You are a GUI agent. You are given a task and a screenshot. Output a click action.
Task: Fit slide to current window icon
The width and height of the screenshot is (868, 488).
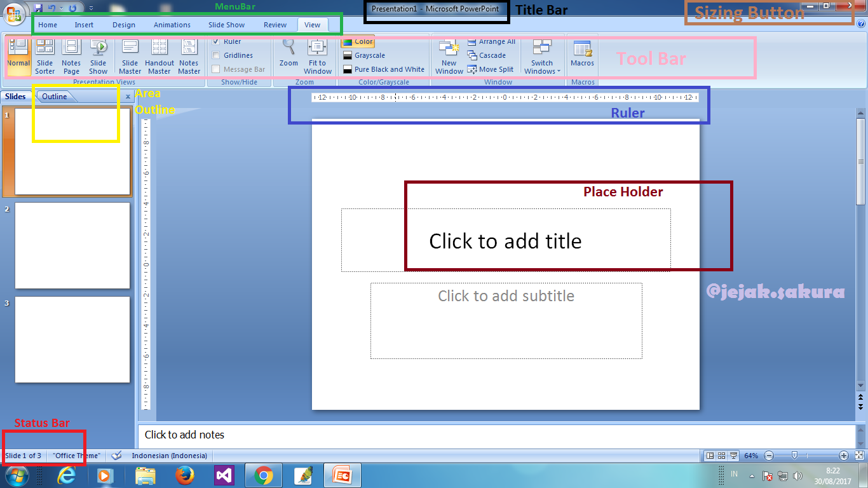860,456
